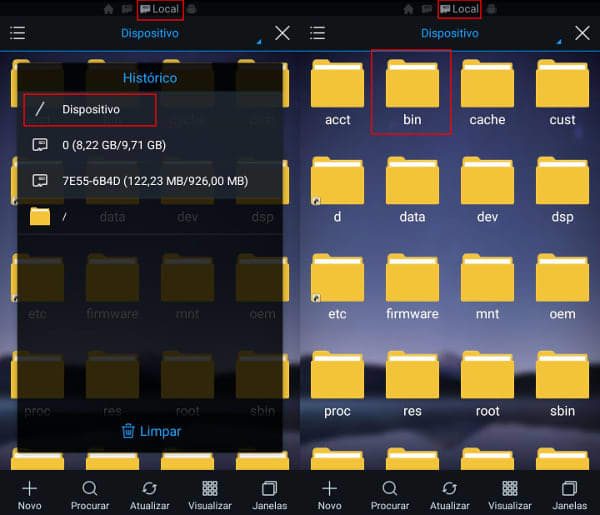This screenshot has height=515, width=600.
Task: Open the bin folder
Action: click(412, 93)
